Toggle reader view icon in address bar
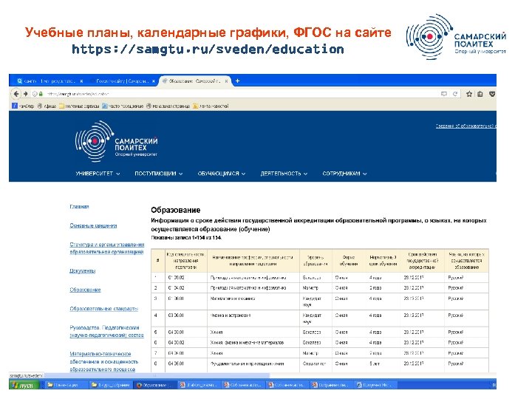Screen dimensions: 532x399 [444, 94]
